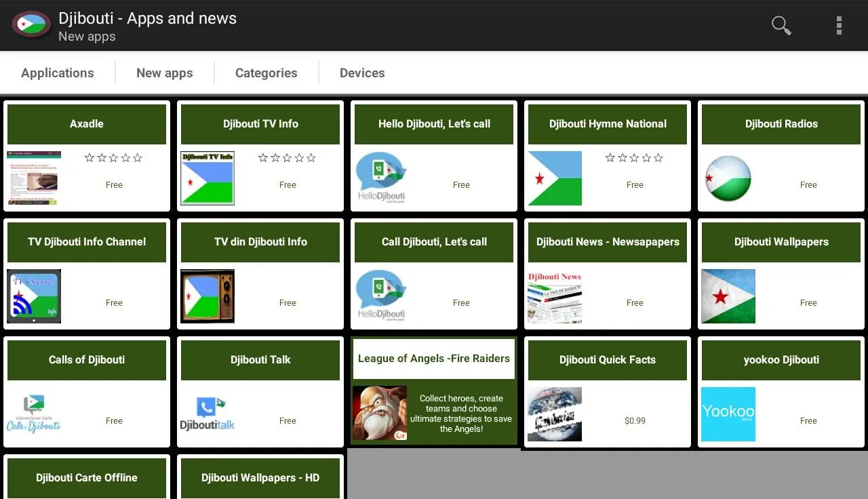
Task: Click the Djibouti Radios round flag icon
Action: [728, 178]
